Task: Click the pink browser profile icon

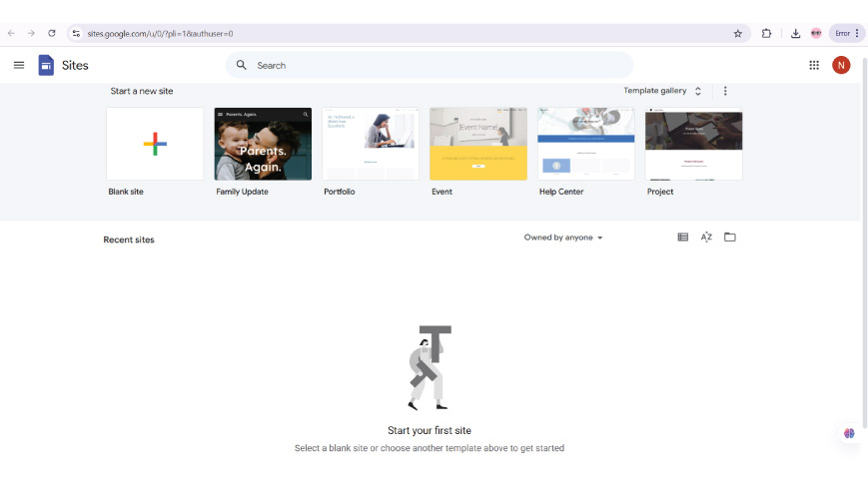Action: point(816,33)
